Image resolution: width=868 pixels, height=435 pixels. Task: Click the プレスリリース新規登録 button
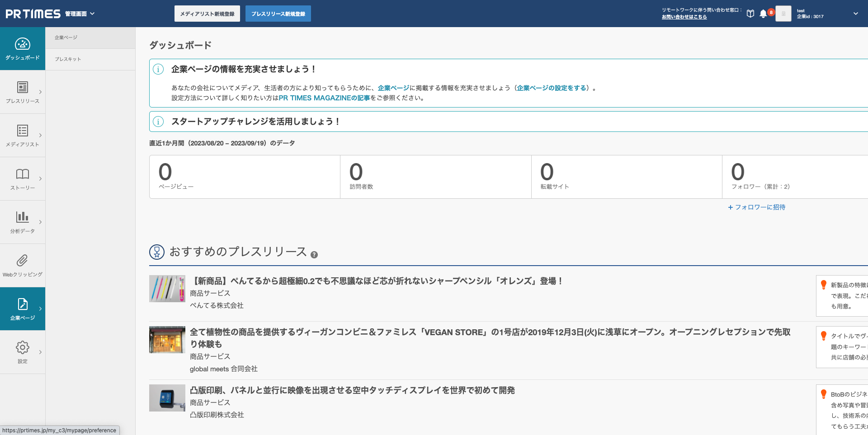click(278, 14)
